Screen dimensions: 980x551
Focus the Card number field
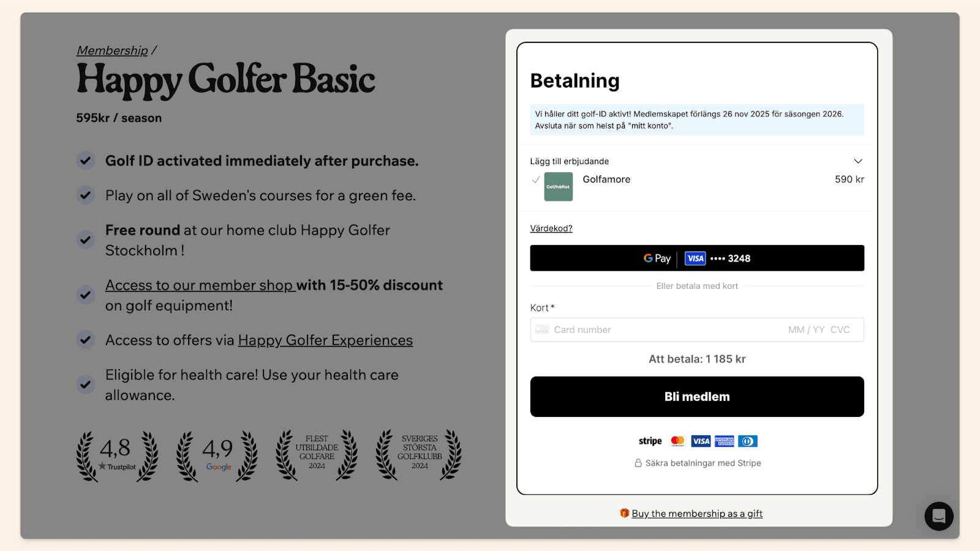(x=668, y=330)
